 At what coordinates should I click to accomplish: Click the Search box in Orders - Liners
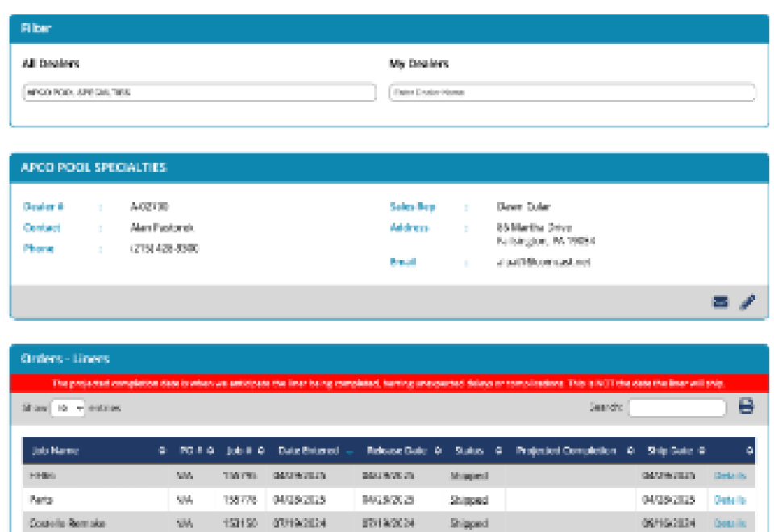[677, 408]
